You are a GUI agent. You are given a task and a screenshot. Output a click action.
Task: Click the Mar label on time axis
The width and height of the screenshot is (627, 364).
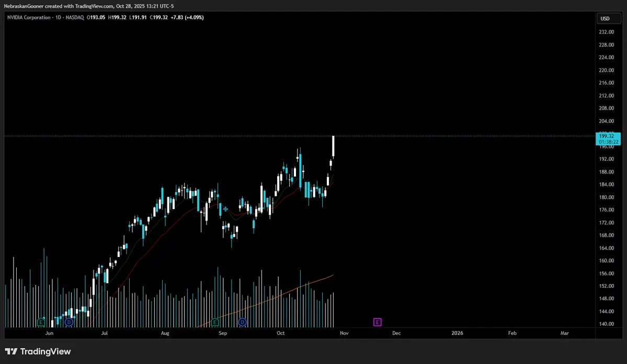[x=565, y=333]
